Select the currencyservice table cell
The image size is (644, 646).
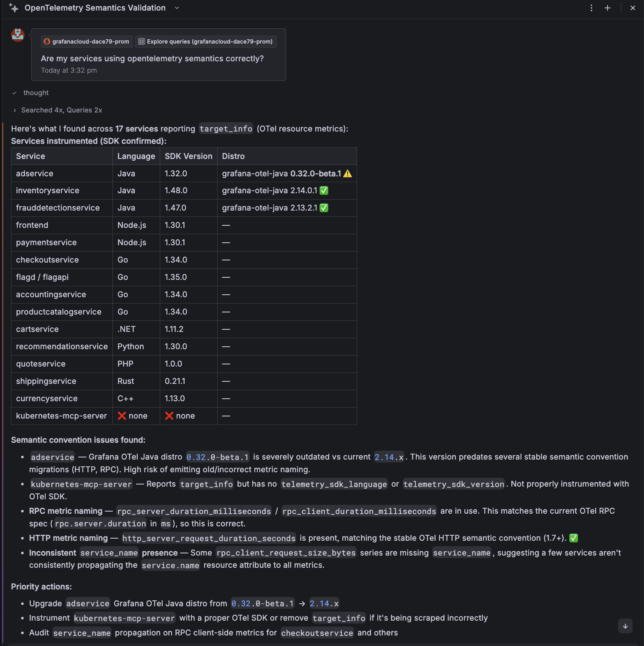click(x=62, y=399)
